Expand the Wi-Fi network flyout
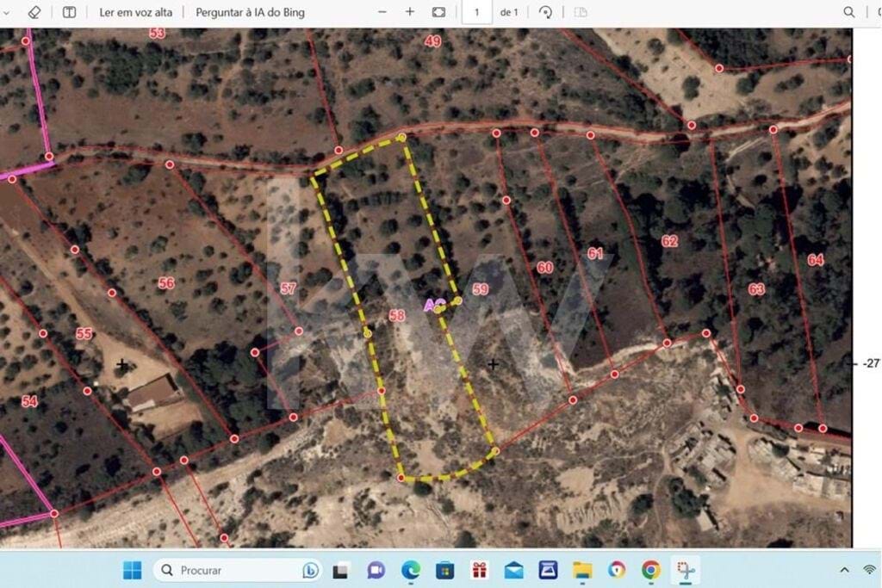The image size is (882, 588). pos(869,570)
